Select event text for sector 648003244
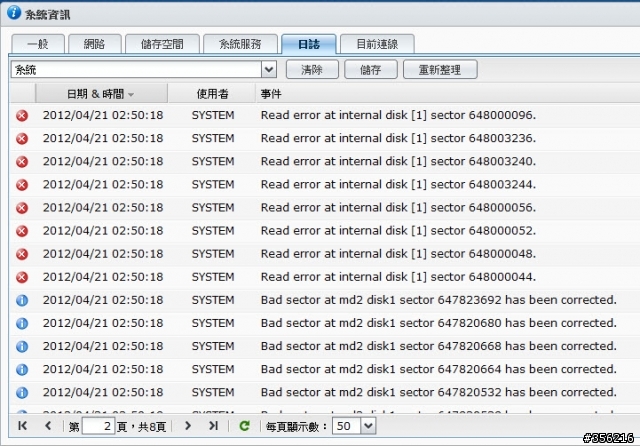The width and height of the screenshot is (640, 446). coord(398,185)
